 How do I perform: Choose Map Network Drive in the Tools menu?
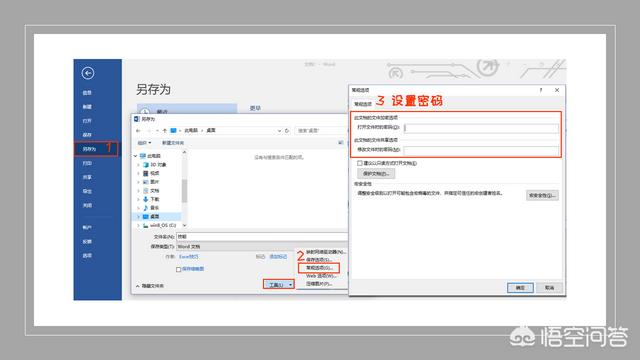(326, 252)
